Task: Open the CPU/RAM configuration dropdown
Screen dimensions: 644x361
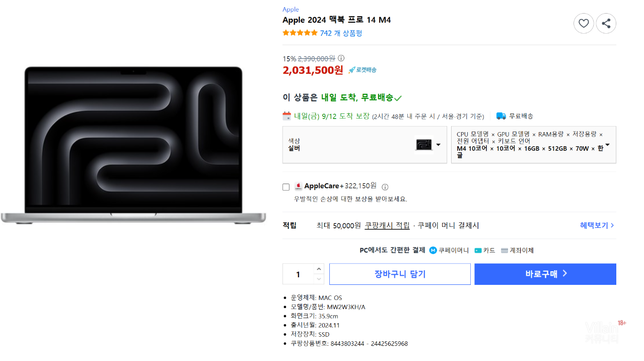Action: pyautogui.click(x=533, y=145)
